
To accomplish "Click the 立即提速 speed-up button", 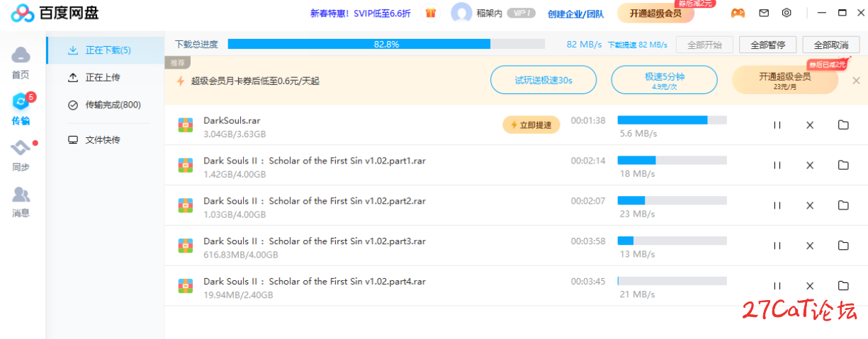I will tap(531, 125).
